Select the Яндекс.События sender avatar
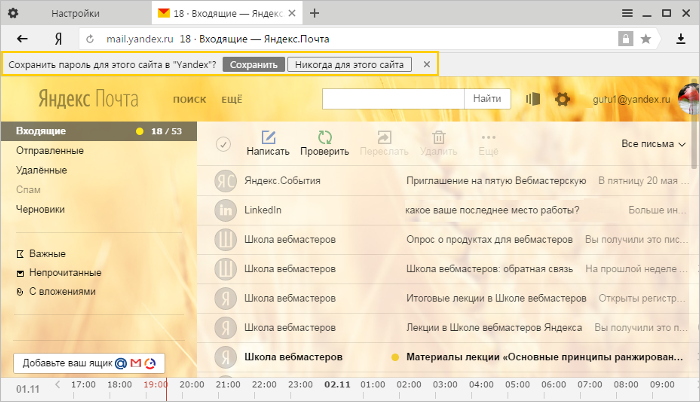This screenshot has height=402, width=700. [x=225, y=181]
